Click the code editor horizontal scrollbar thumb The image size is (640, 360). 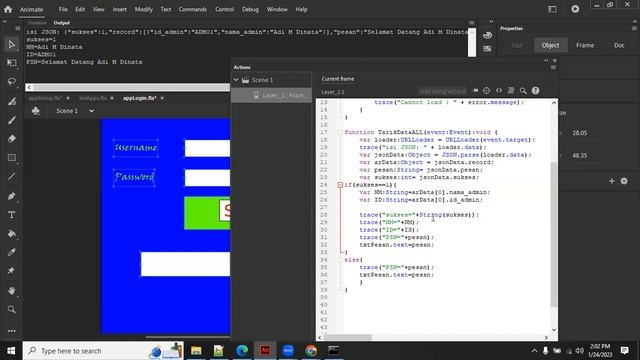click(x=347, y=338)
